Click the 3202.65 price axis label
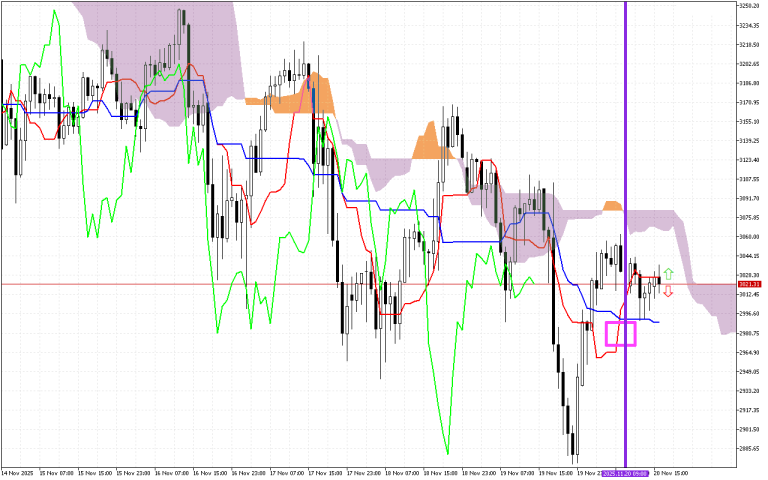 (x=749, y=64)
